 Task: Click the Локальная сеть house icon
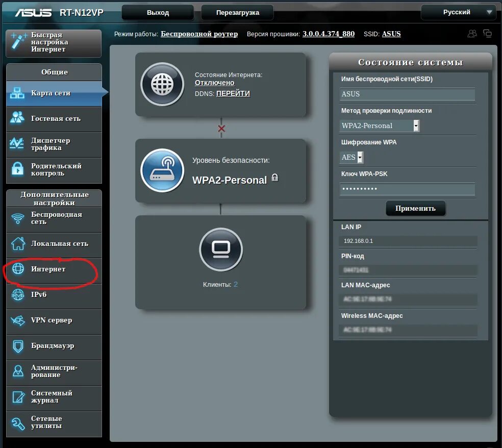(x=18, y=243)
